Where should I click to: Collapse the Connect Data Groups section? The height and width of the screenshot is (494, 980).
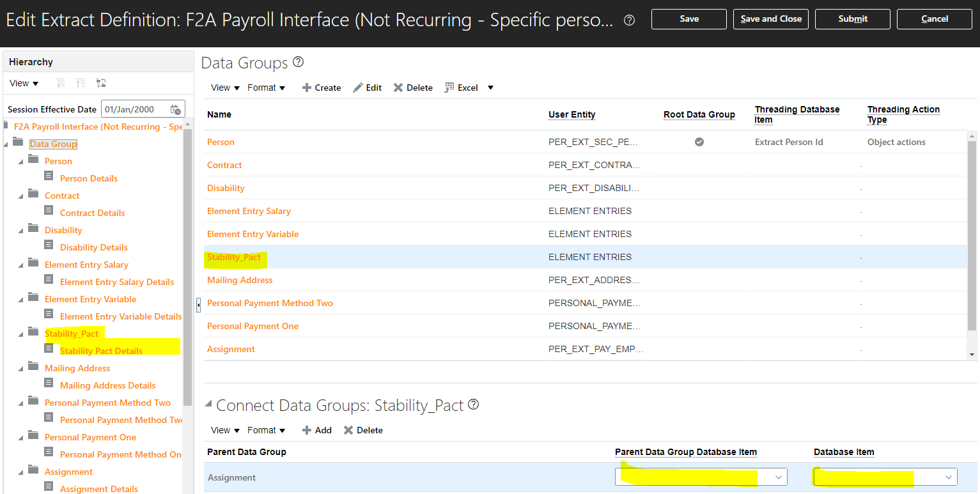[208, 405]
